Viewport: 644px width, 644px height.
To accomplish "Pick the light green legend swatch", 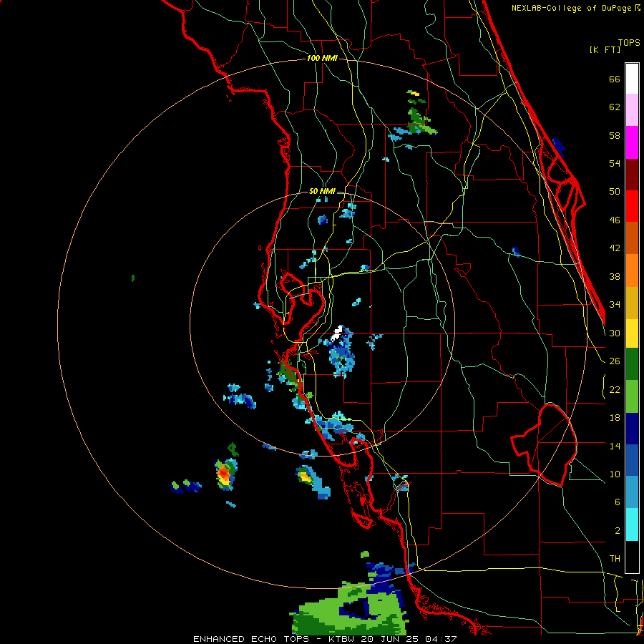I will [x=632, y=396].
